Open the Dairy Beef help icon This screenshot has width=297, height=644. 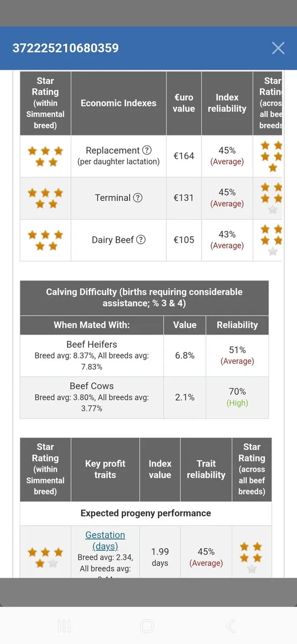click(x=141, y=239)
